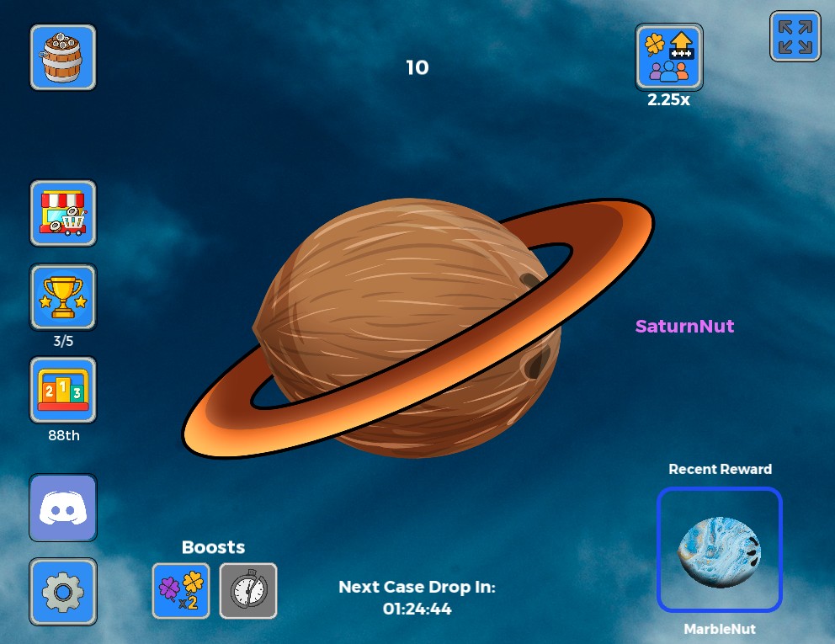Click the Recent Reward heading
This screenshot has height=644, width=835.
click(x=720, y=469)
